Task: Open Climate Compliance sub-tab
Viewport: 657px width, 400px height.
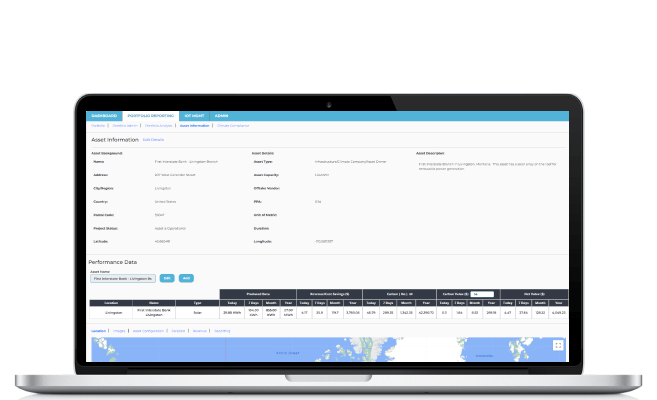Action: 232,126
